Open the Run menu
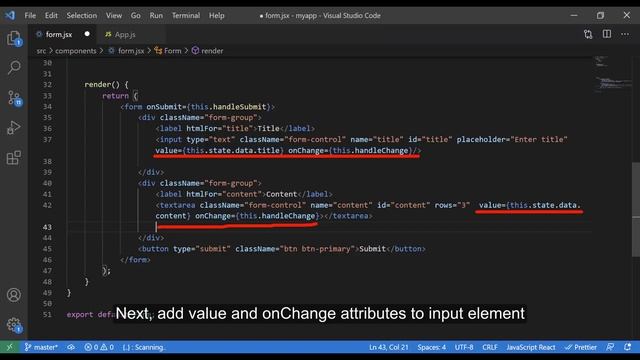Viewport: 640px width, 360px height. click(x=156, y=16)
